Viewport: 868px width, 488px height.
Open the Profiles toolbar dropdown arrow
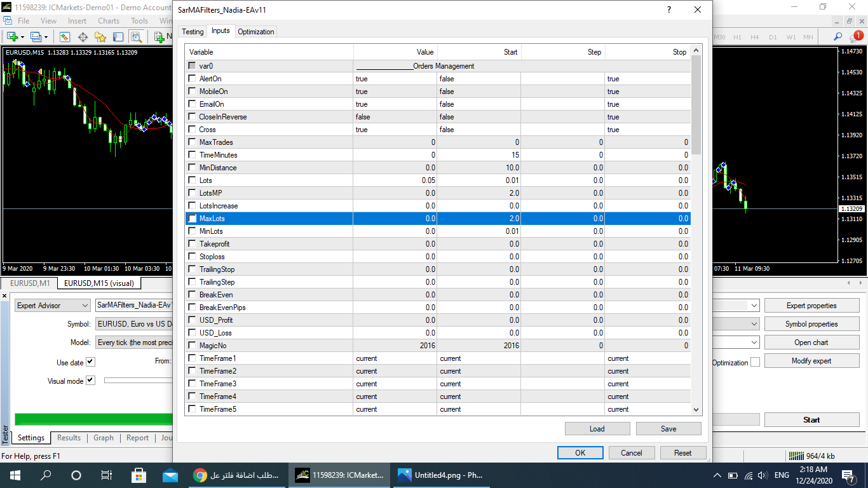click(46, 37)
